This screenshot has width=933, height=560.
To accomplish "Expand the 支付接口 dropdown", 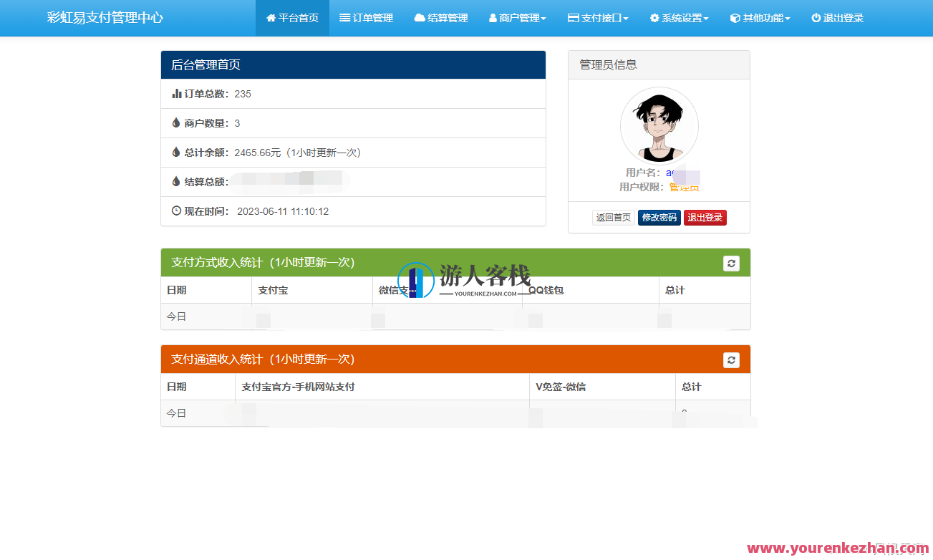I will click(x=598, y=18).
